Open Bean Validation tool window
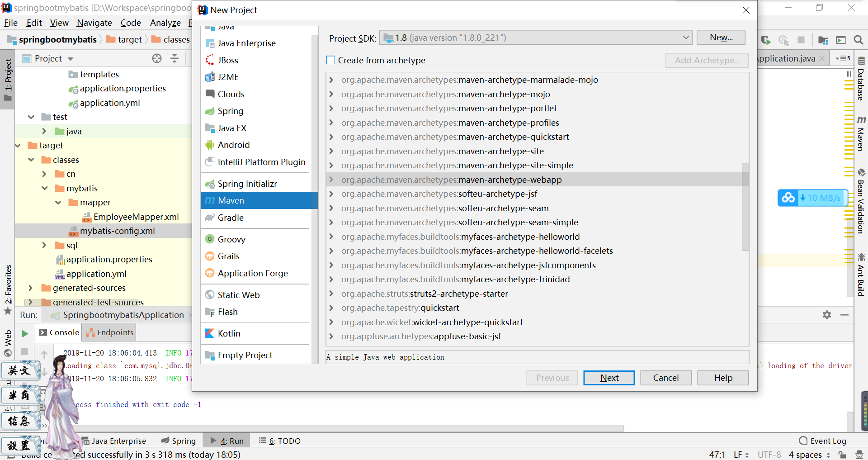The width and height of the screenshot is (868, 460). click(861, 201)
